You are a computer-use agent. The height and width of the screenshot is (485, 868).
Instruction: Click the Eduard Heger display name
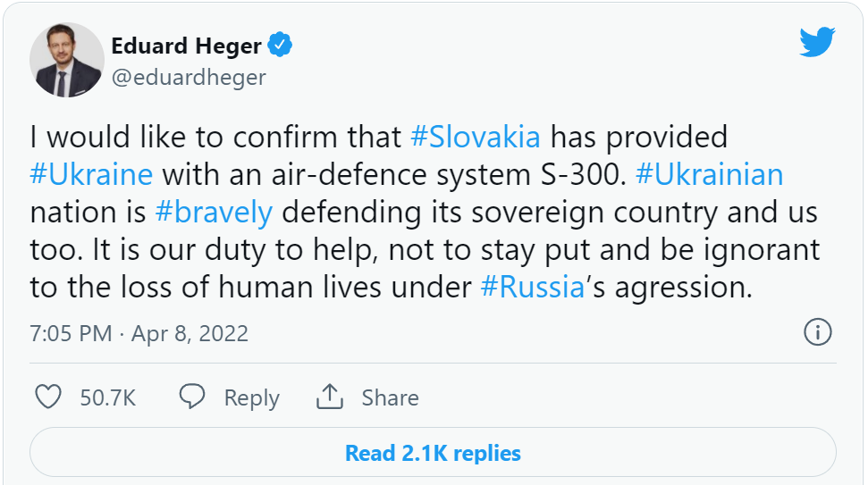186,45
